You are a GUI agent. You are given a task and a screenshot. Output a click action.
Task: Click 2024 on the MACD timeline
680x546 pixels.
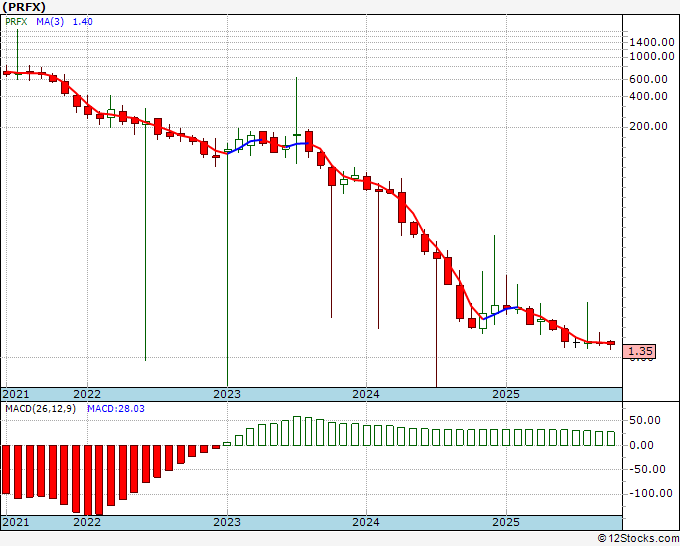(x=366, y=522)
